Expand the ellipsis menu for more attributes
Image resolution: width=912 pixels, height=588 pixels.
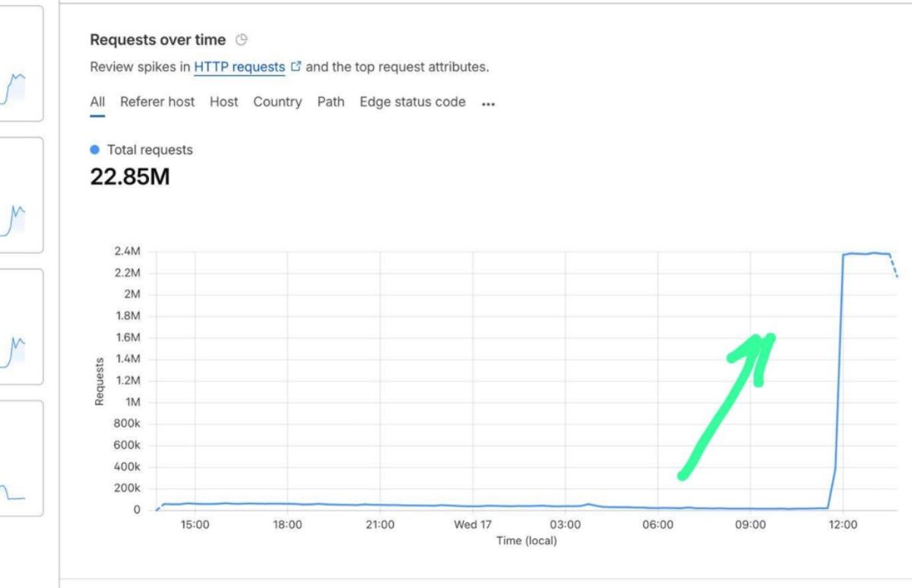coord(489,103)
